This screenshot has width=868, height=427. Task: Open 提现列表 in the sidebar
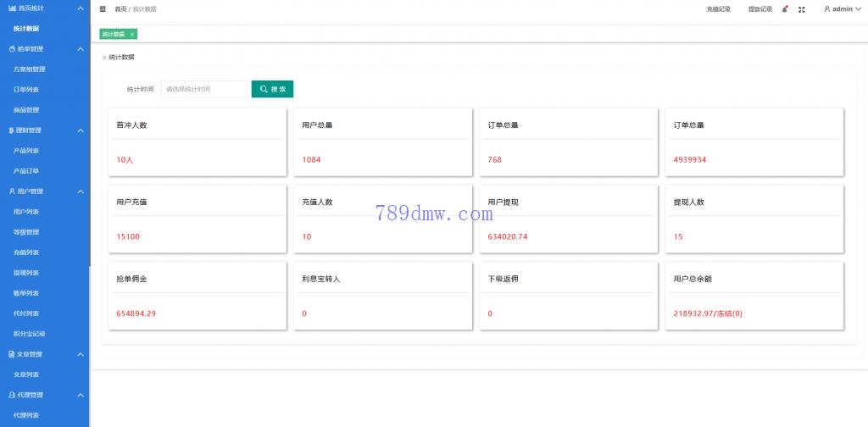[x=26, y=273]
